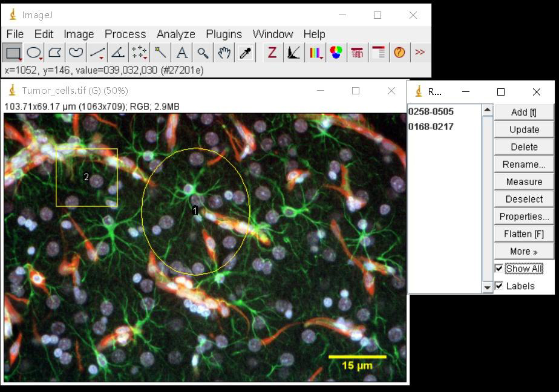
Task: Select the Magnifying glass zoom tool
Action: [x=203, y=53]
